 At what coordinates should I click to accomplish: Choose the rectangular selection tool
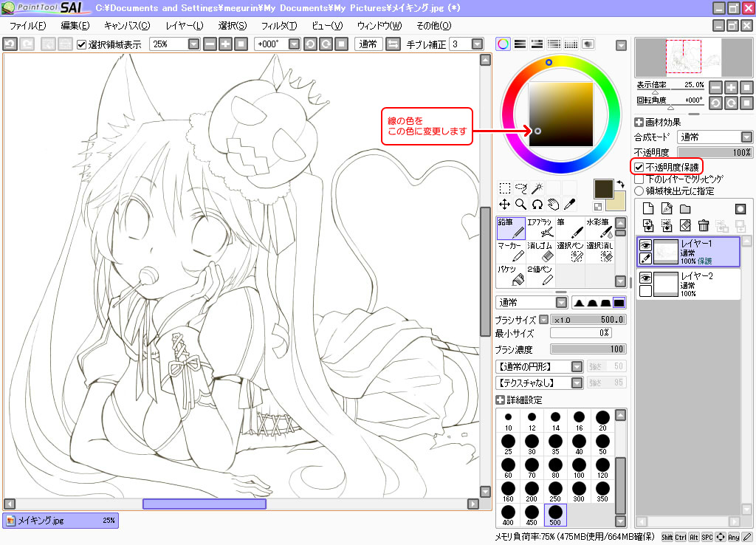click(x=505, y=188)
